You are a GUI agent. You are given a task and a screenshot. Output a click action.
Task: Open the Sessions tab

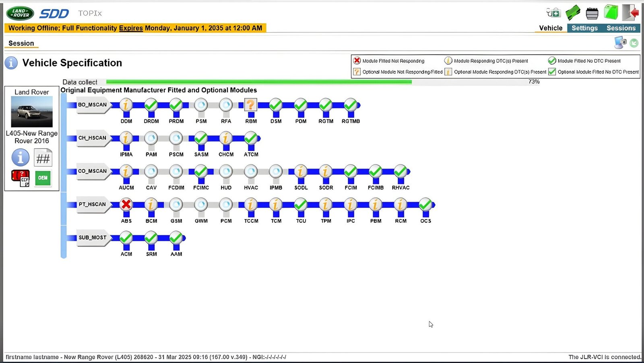(x=621, y=28)
